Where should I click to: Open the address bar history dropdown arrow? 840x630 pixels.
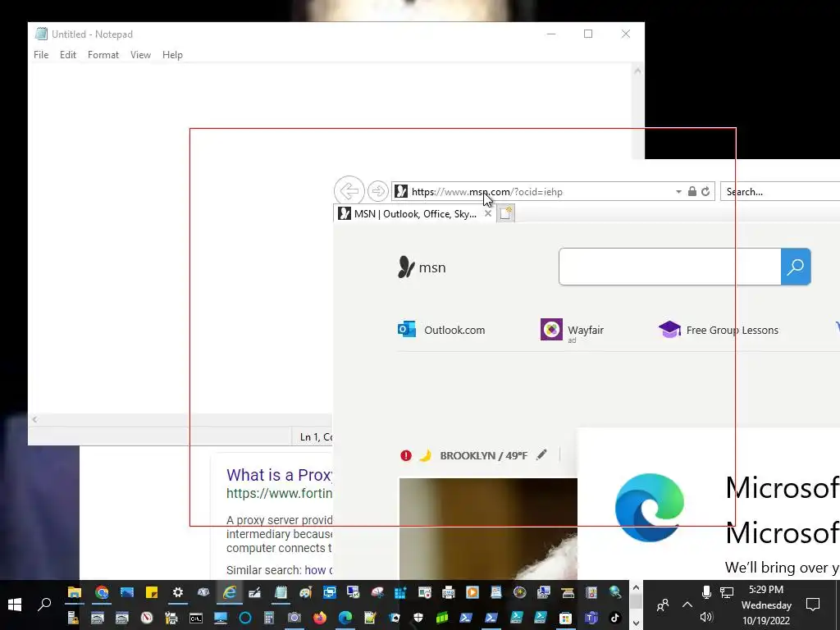tap(678, 191)
